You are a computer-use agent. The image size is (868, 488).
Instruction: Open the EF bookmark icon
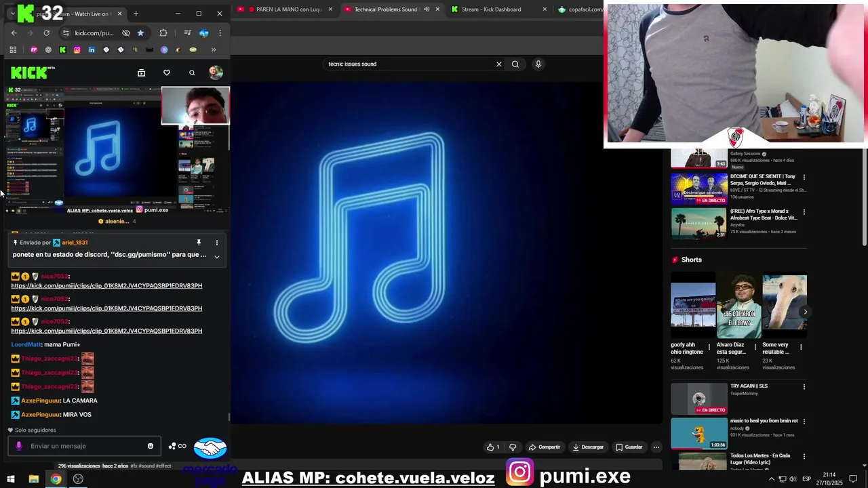pos(34,49)
